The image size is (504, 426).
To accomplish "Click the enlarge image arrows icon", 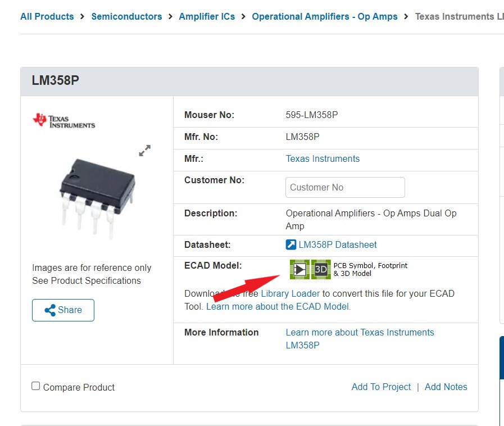I will click(x=145, y=151).
